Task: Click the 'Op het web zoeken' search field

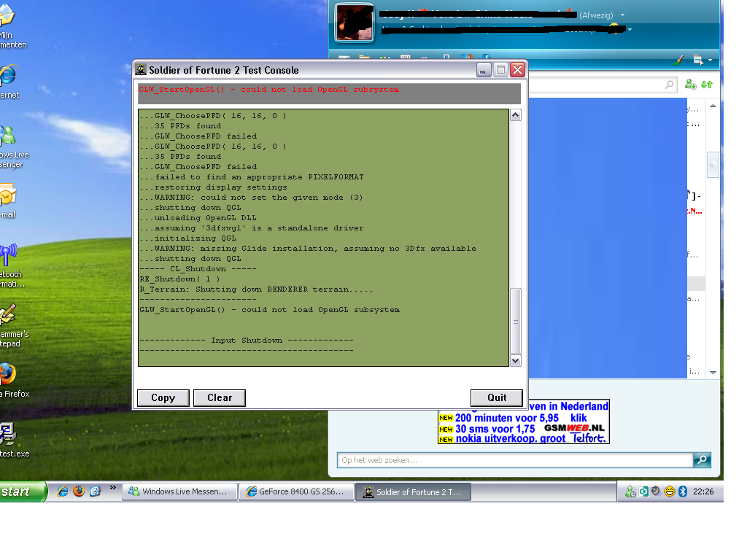Action: click(x=515, y=460)
